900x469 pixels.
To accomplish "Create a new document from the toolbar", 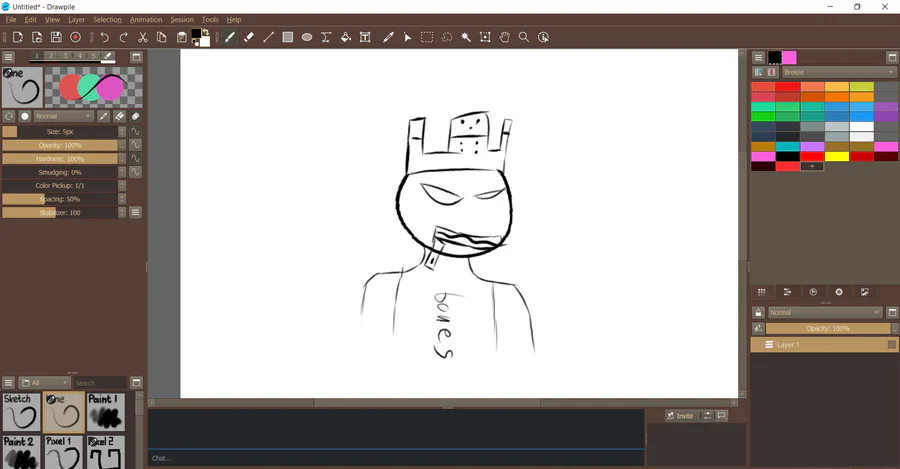I will click(18, 37).
